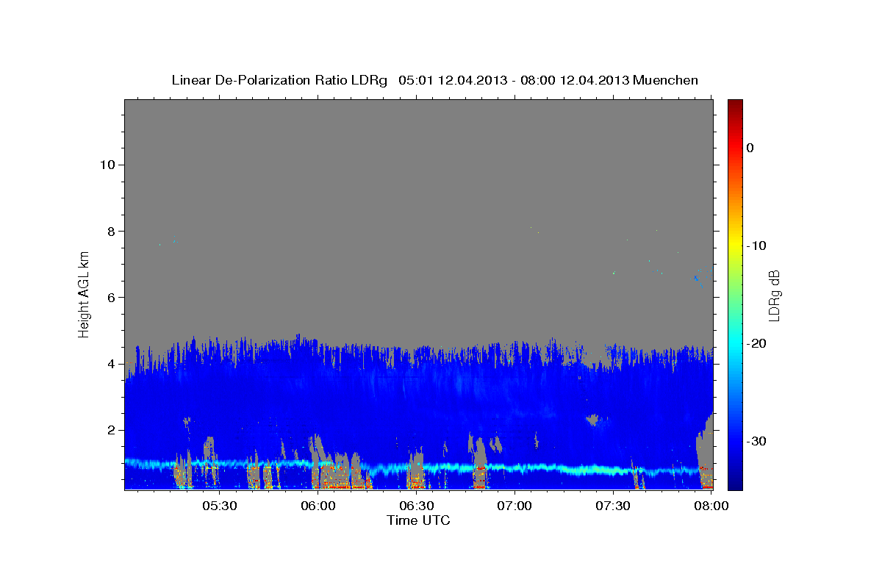Click the dark blue bottom of colorbar

pyautogui.click(x=735, y=484)
